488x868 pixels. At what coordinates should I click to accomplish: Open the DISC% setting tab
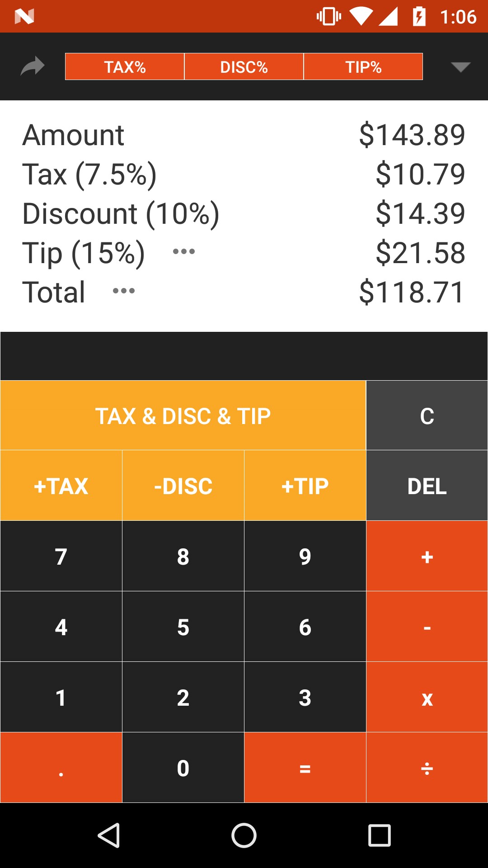(244, 67)
